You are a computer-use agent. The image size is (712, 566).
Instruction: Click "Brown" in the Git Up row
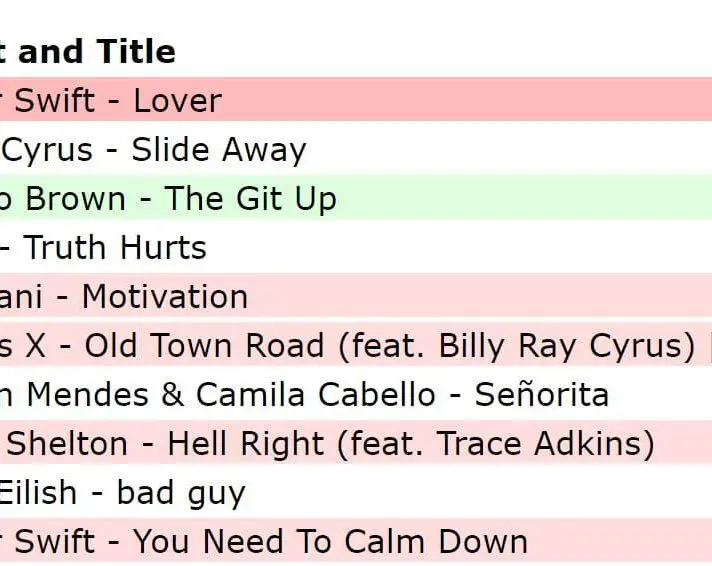coord(75,199)
